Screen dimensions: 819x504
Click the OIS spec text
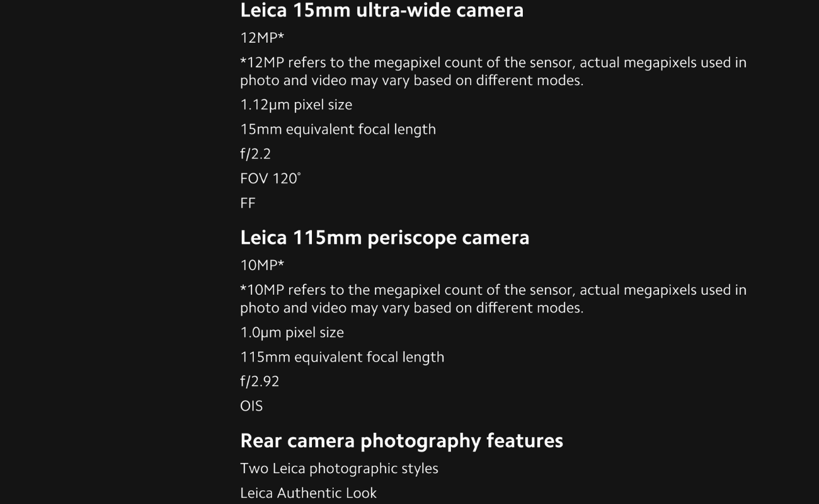[251, 406]
